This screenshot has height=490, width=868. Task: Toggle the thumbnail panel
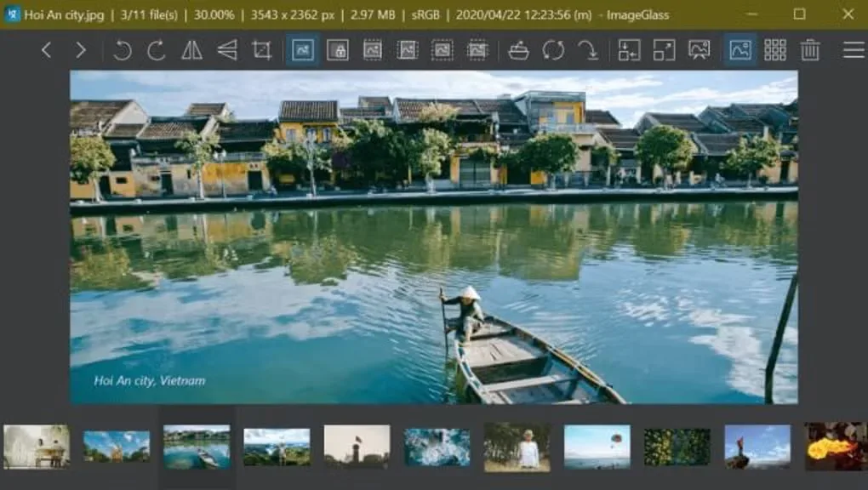[x=740, y=50]
